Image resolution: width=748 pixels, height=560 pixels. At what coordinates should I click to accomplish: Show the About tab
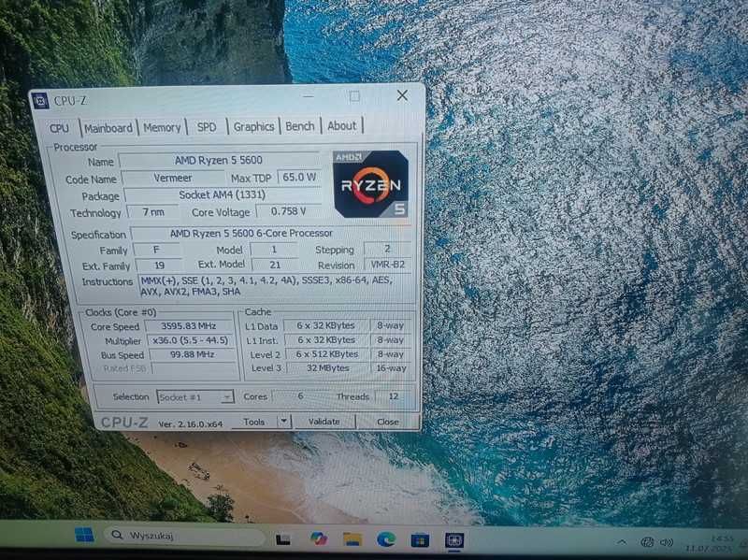pos(342,125)
